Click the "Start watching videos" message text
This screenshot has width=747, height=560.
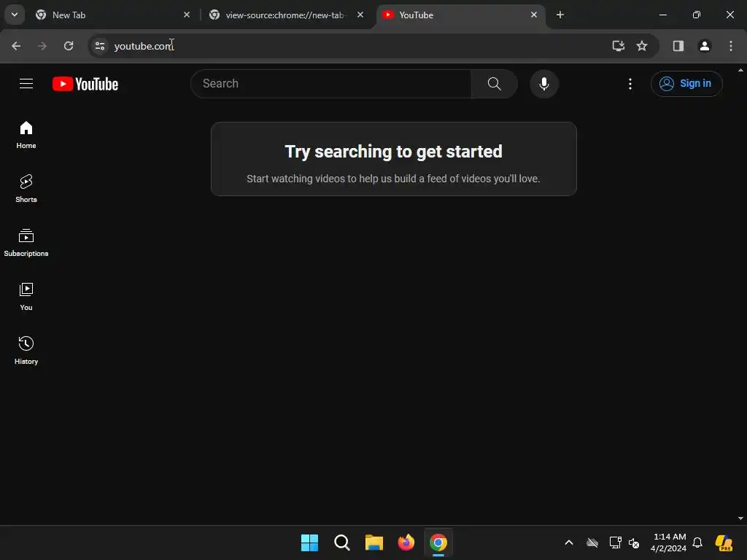pos(393,179)
